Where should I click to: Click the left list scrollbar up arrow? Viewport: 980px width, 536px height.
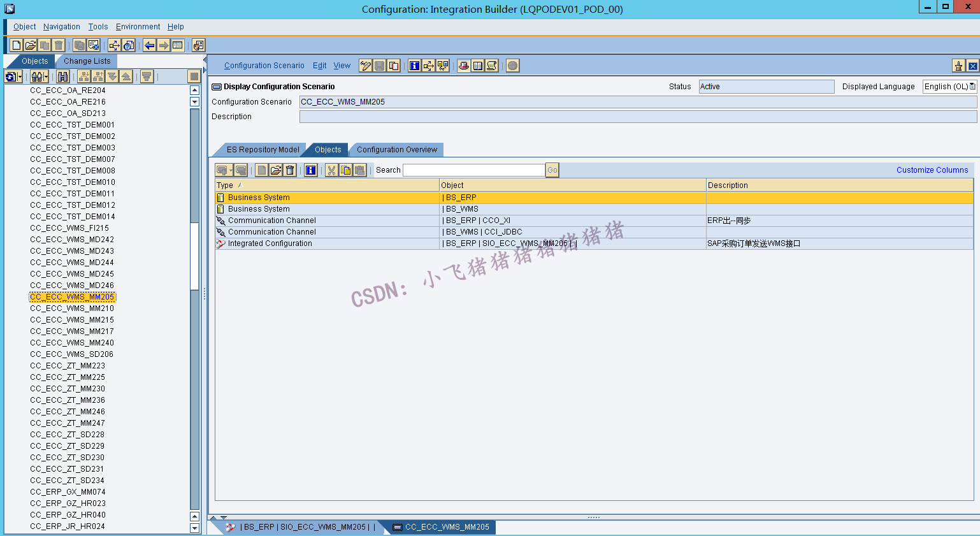point(194,91)
